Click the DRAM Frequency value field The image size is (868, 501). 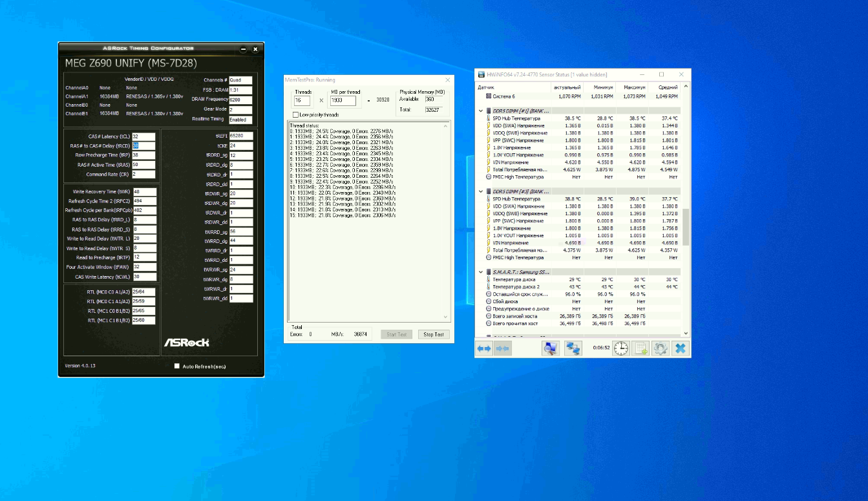point(240,100)
